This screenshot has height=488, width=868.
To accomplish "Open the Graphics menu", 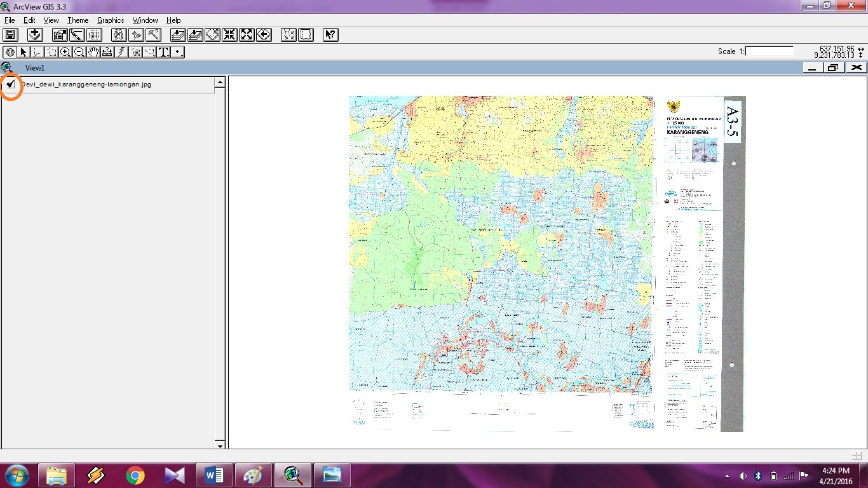I will point(111,20).
